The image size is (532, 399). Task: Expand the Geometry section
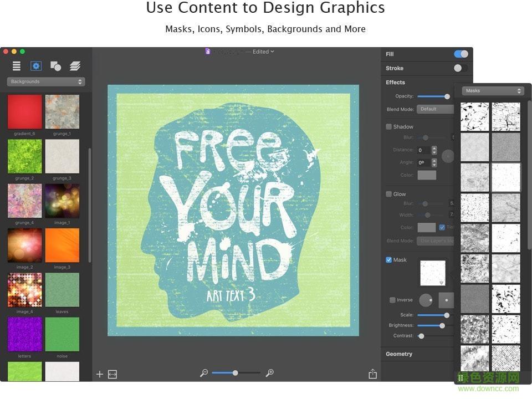point(399,354)
